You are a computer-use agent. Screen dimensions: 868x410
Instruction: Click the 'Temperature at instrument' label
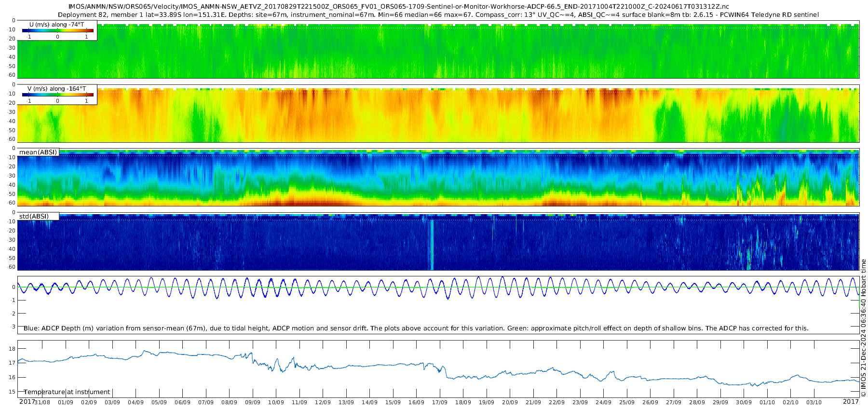tap(67, 392)
